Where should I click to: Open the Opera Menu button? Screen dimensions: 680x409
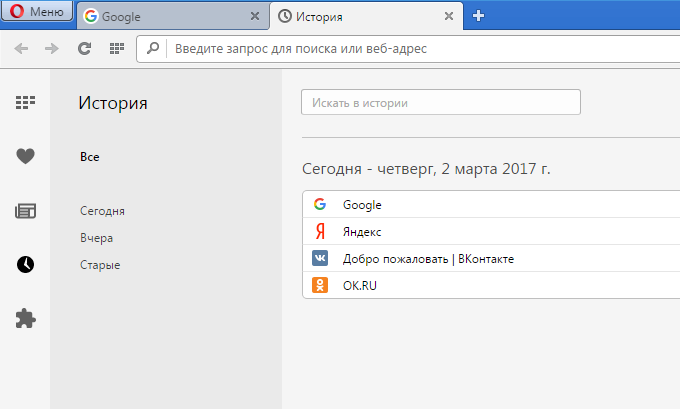pos(37,11)
